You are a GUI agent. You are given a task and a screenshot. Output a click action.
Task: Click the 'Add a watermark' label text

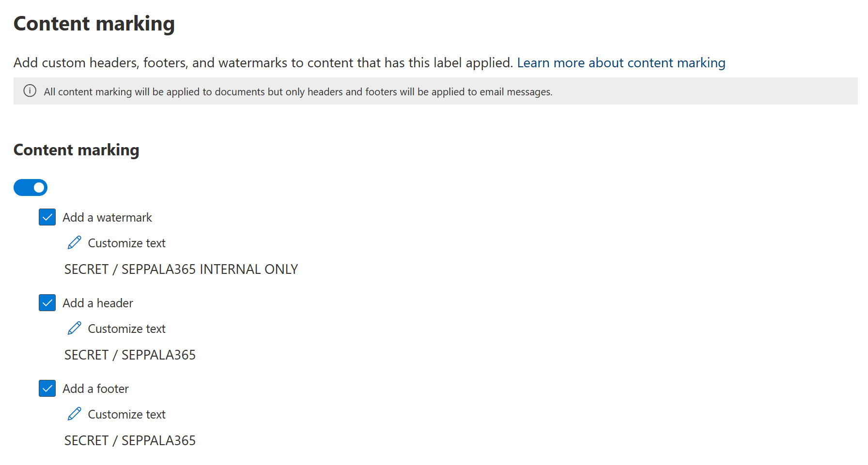[x=107, y=218]
